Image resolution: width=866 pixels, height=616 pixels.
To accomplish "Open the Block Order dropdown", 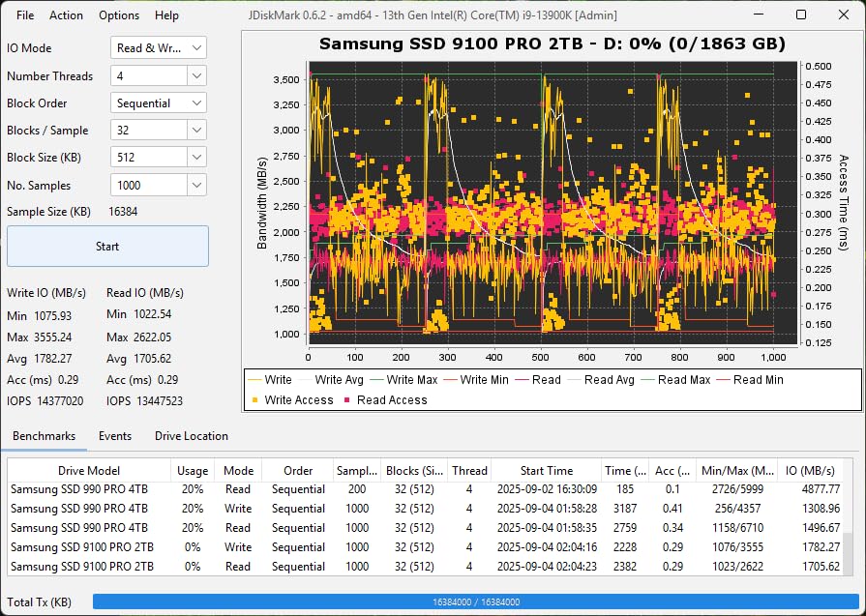I will pyautogui.click(x=158, y=103).
